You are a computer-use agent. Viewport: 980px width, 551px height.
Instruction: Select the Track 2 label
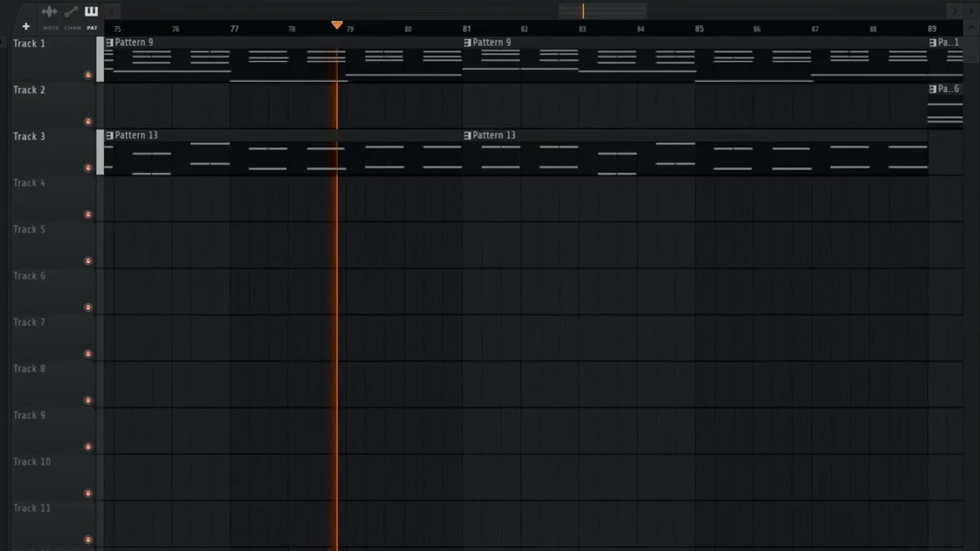point(29,90)
